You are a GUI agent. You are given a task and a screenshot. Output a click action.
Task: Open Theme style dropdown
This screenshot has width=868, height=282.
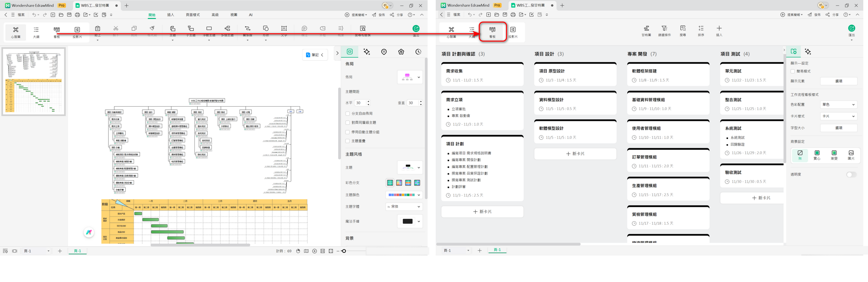pos(410,167)
